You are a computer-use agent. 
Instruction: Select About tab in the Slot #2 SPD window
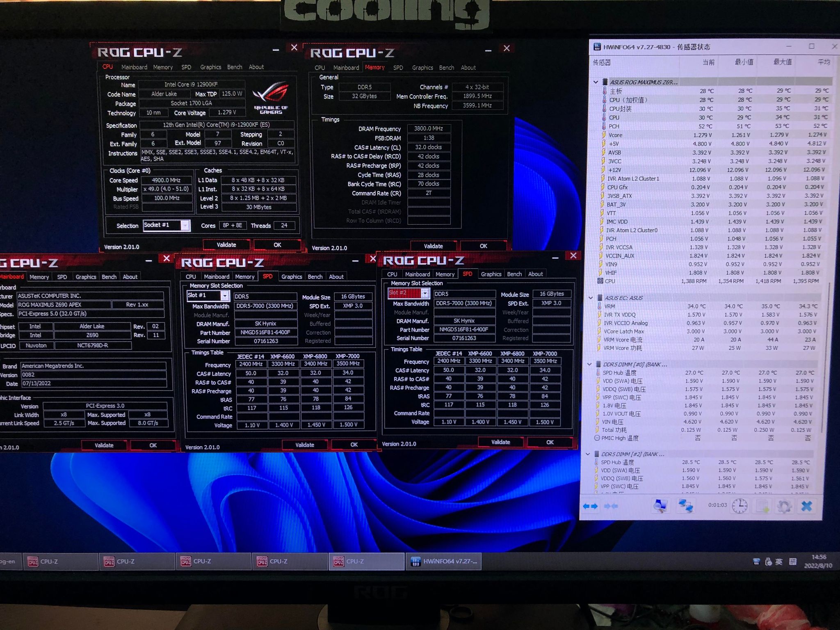point(535,274)
